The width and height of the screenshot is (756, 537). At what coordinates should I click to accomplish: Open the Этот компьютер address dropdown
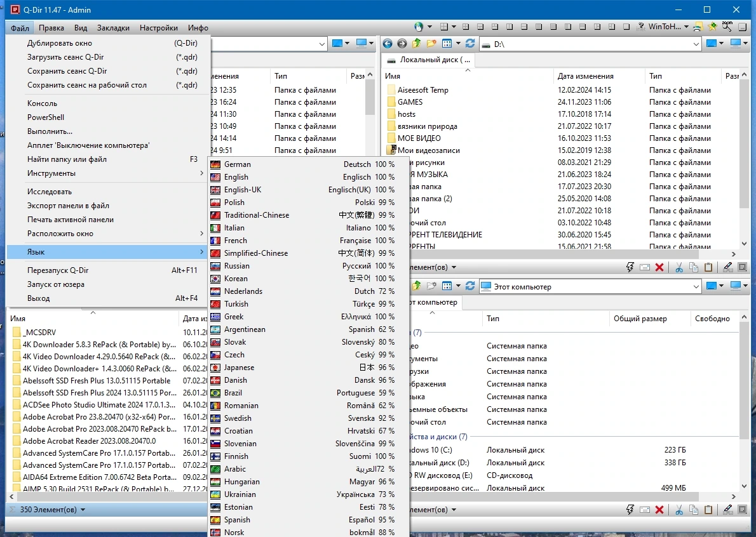click(696, 286)
